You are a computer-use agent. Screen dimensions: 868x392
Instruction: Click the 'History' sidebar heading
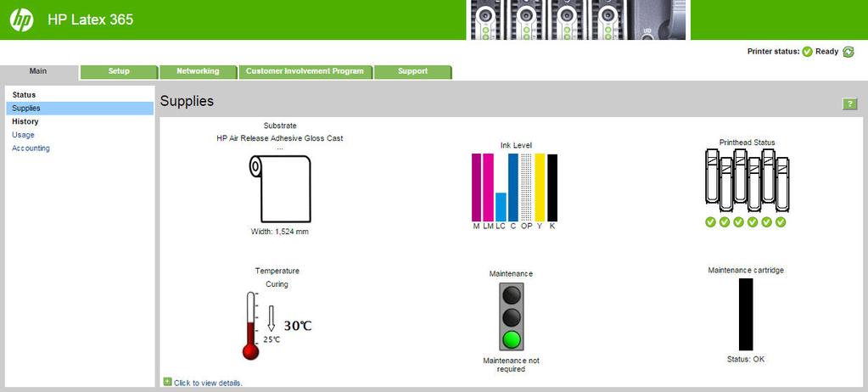(25, 122)
